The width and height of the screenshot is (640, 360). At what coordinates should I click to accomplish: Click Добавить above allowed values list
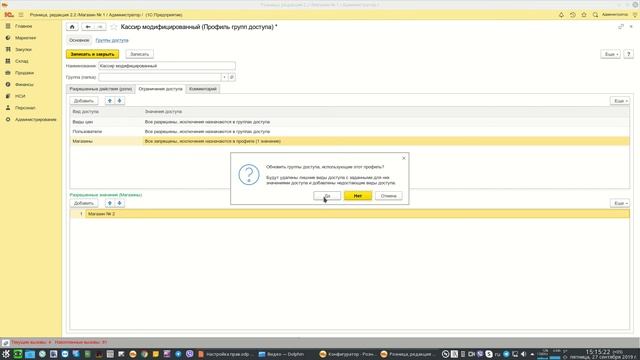84,203
